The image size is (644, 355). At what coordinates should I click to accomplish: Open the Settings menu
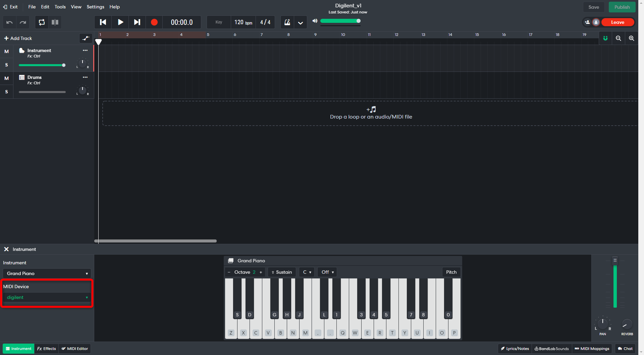[x=95, y=7]
